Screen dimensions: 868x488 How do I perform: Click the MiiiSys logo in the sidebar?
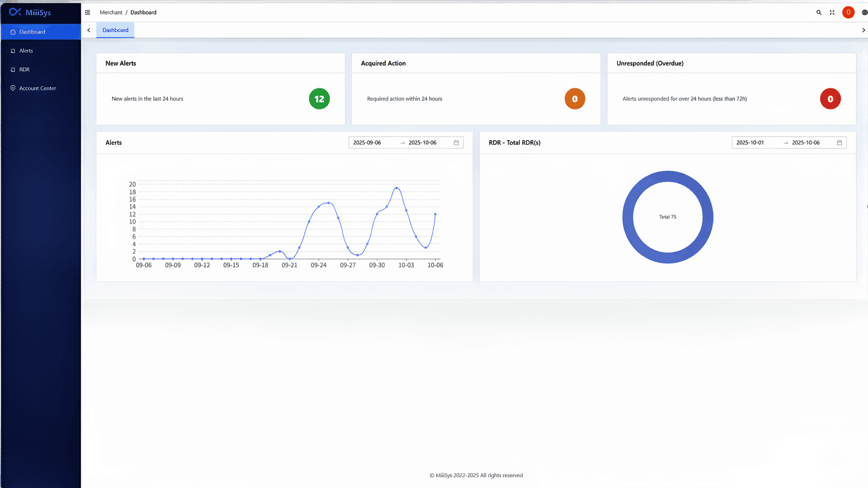pos(30,12)
